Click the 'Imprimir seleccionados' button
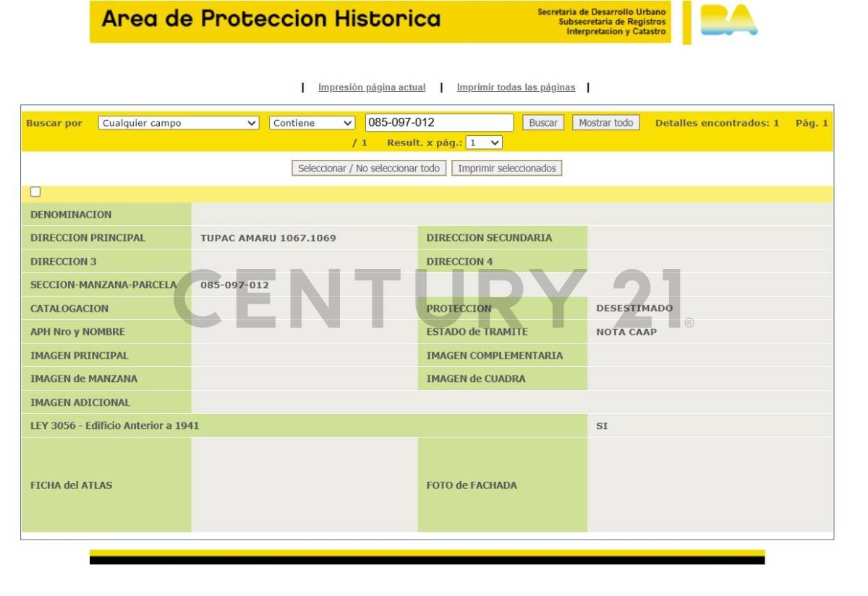 507,169
